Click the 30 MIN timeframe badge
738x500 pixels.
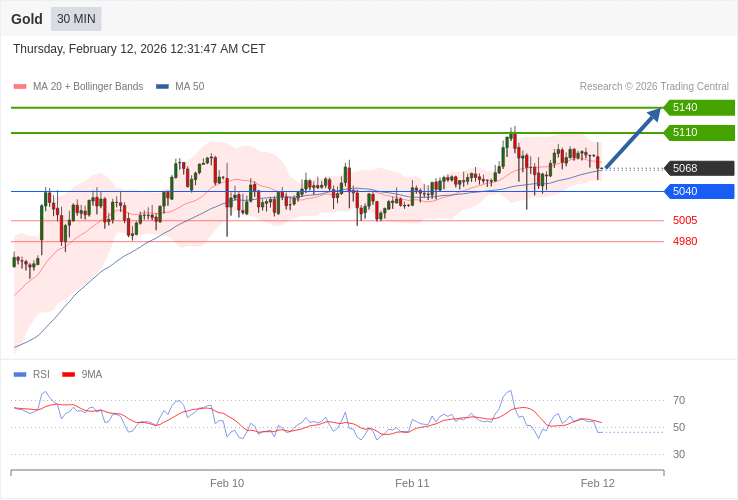click(76, 19)
